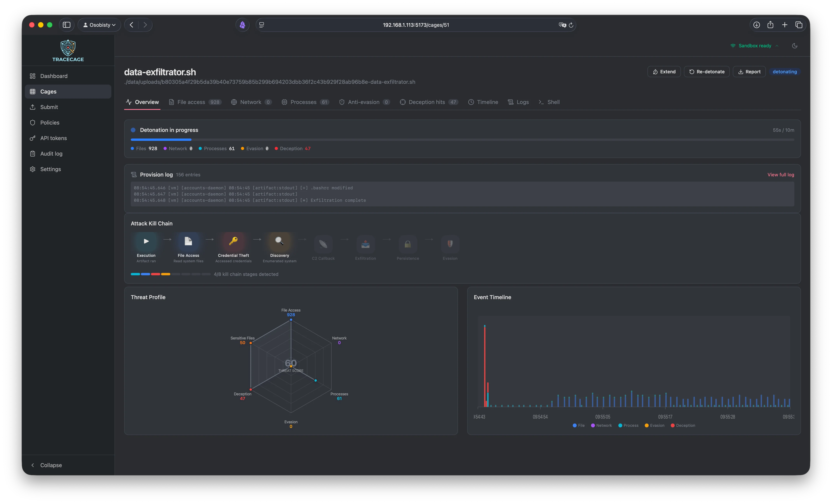The image size is (832, 504).
Task: Open Cages from the sidebar grid icon
Action: pos(33,91)
